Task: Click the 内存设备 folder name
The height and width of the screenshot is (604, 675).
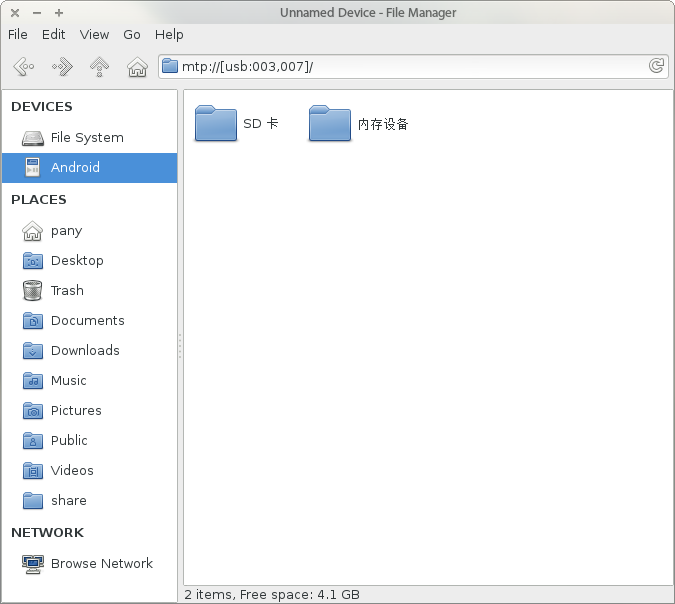Action: (x=383, y=124)
